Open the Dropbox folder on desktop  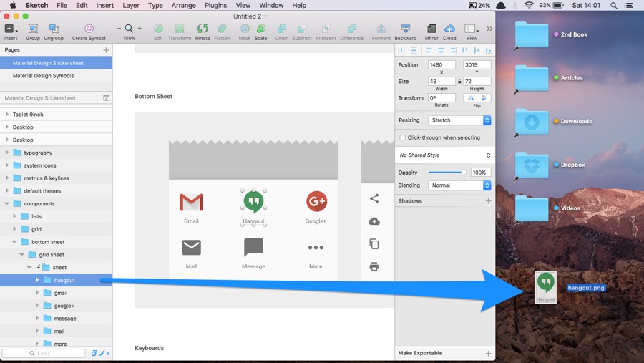pyautogui.click(x=532, y=165)
